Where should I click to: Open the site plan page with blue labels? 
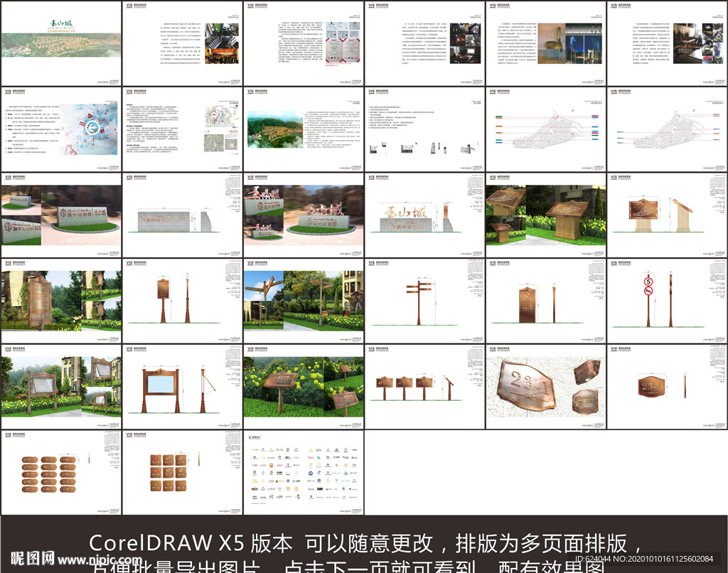(x=667, y=129)
